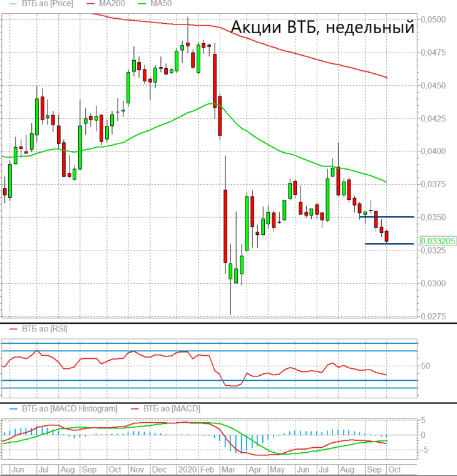
Task: Click the 'ВТБ ао [MACD]' legend label
Action: point(172,408)
